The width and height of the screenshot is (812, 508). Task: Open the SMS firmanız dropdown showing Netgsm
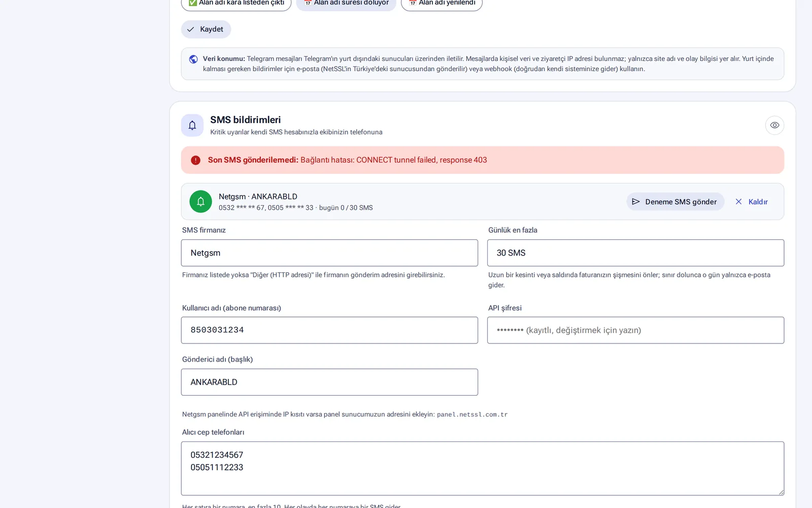pos(329,253)
